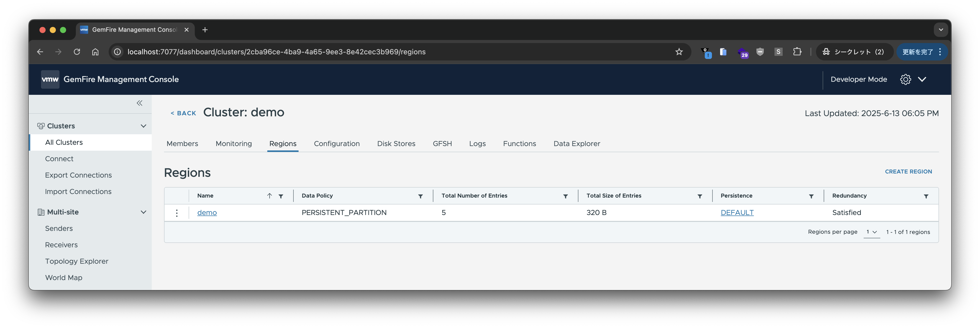Click the browser address bar URL
The image size is (980, 328).
click(x=276, y=52)
